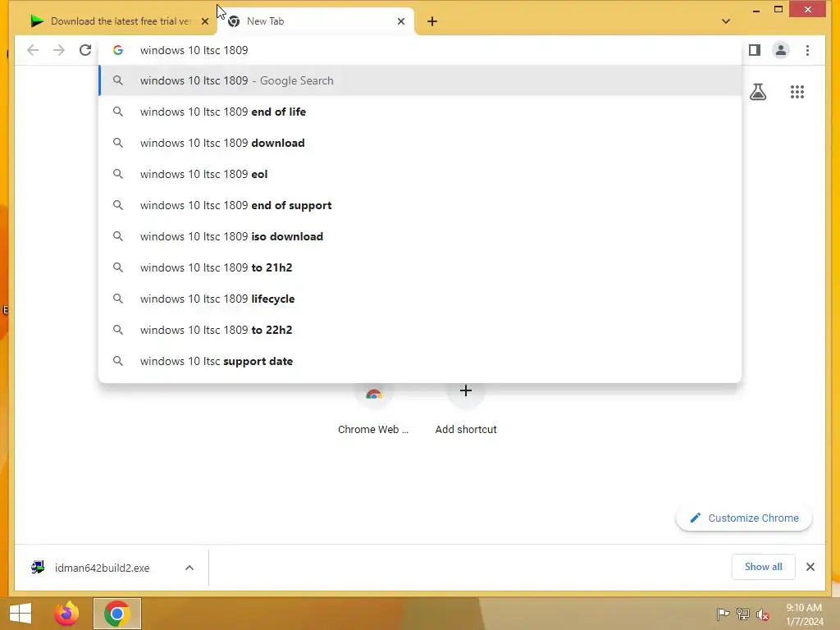
Task: Choose the 'support date' suggestion
Action: [x=421, y=361]
